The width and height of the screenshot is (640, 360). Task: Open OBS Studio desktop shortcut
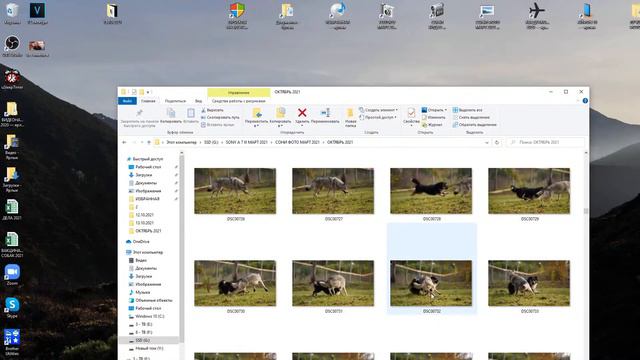click(12, 46)
